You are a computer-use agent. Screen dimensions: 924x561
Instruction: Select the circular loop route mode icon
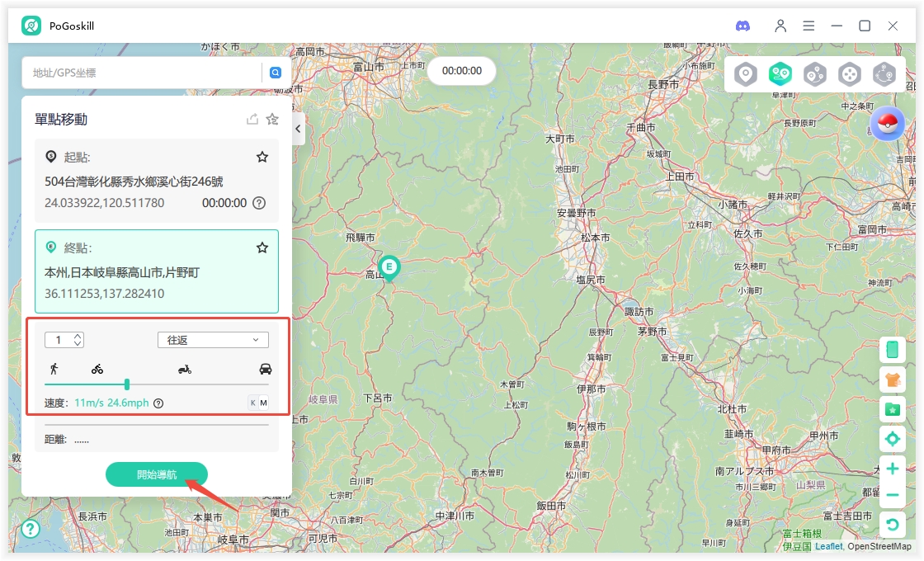pyautogui.click(x=884, y=74)
